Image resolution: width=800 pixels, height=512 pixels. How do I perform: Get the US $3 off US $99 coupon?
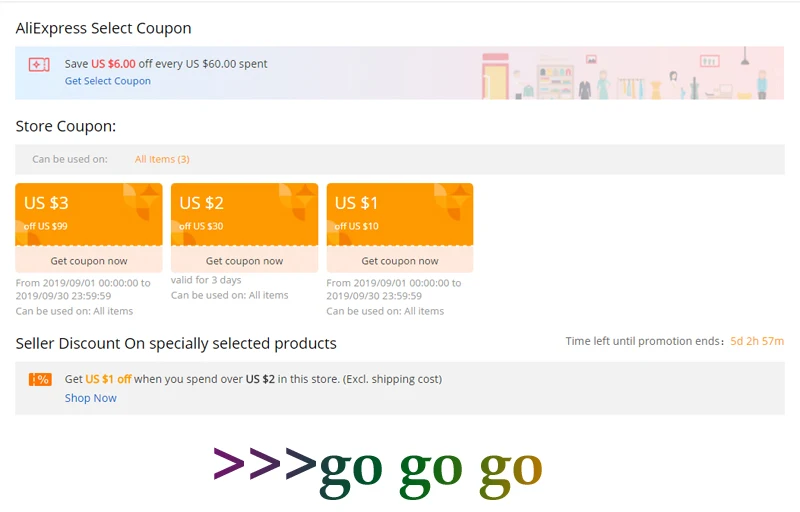tap(89, 261)
